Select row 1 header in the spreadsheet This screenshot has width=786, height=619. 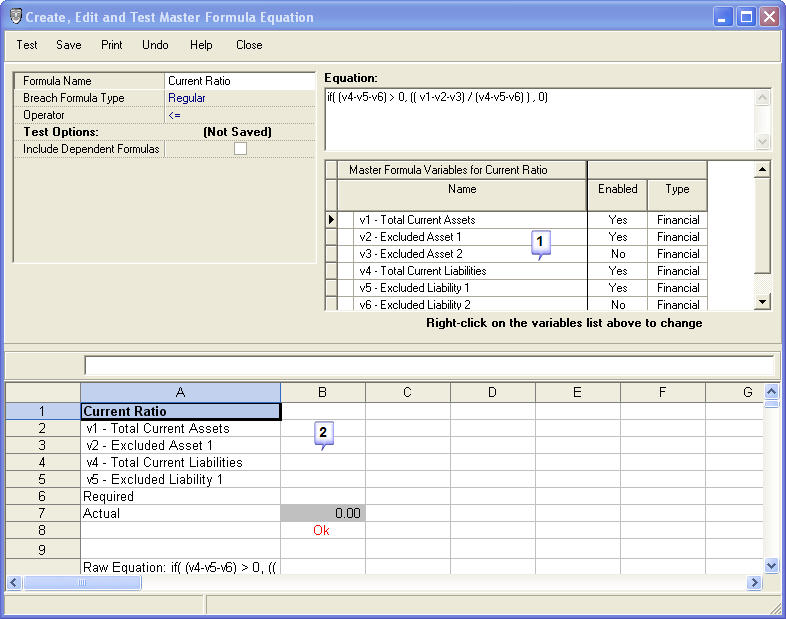coord(43,411)
